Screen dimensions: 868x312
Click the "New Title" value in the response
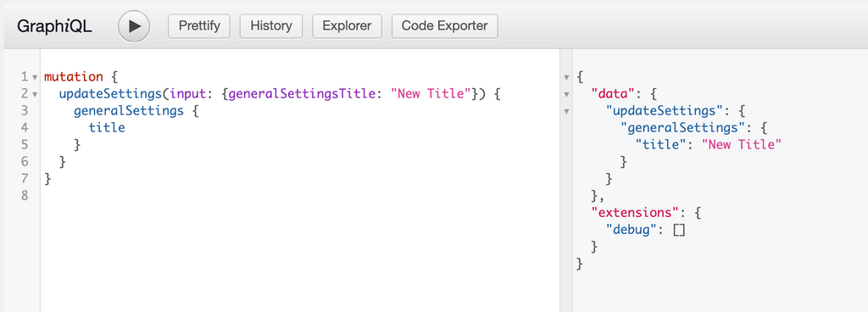(x=741, y=144)
